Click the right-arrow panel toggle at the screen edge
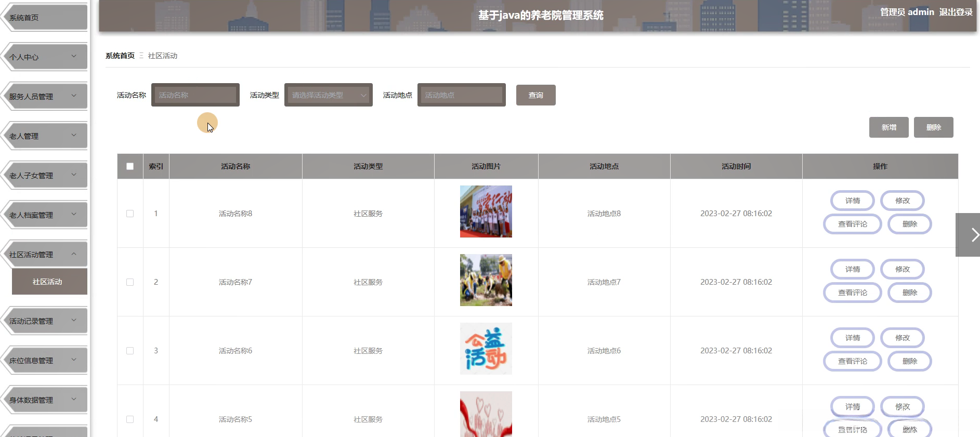980x437 pixels. pos(968,235)
